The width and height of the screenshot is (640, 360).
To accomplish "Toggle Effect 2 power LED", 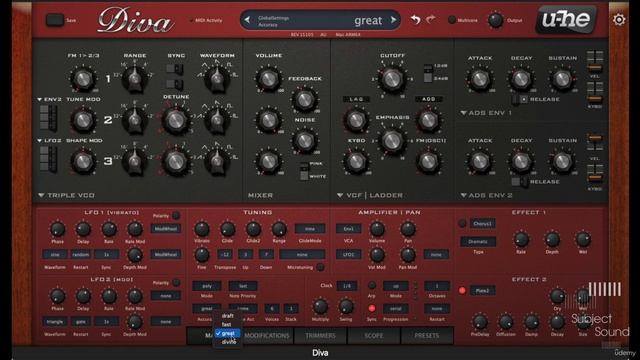I will pos(462,291).
